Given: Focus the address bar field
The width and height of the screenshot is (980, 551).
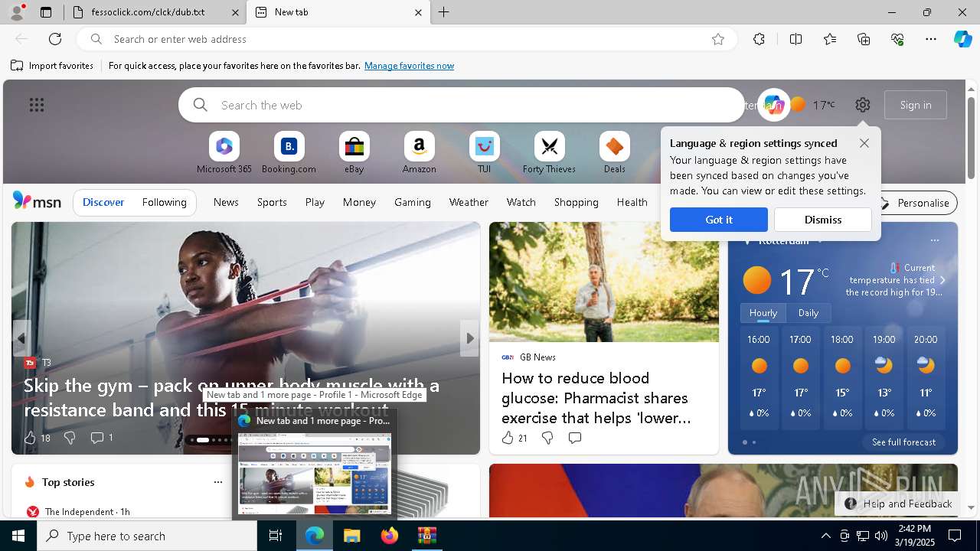Looking at the screenshot, I should point(406,39).
